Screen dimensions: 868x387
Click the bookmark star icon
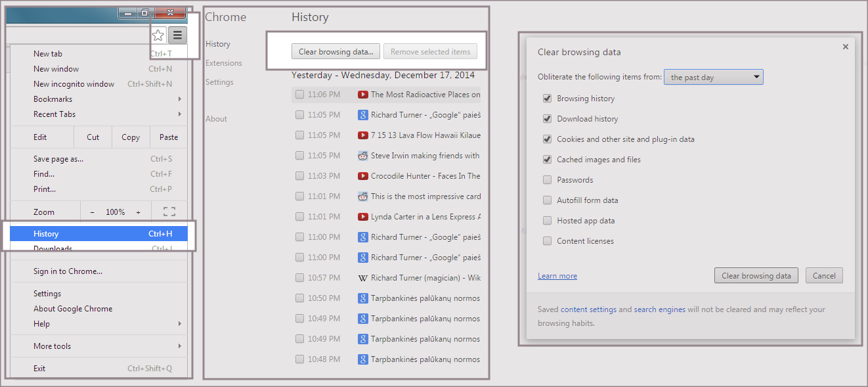coord(158,35)
